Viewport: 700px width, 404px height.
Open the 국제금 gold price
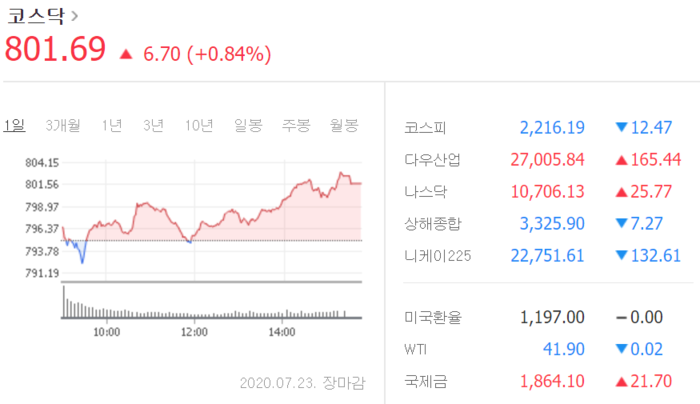(x=425, y=381)
